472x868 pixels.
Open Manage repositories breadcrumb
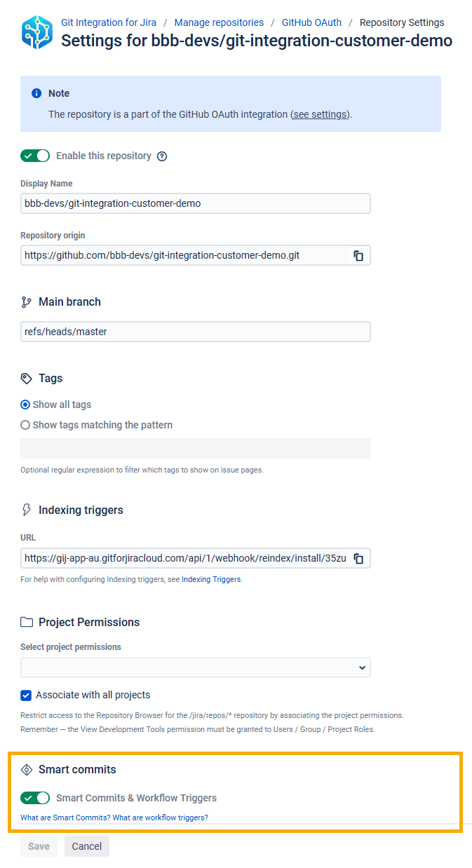coord(220,22)
